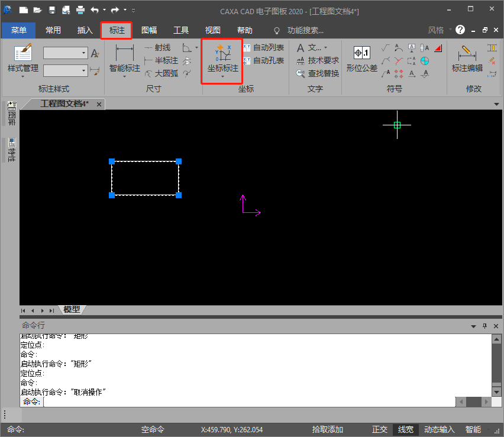Select the 坐标标注 coordinate dimension tool

(222, 58)
